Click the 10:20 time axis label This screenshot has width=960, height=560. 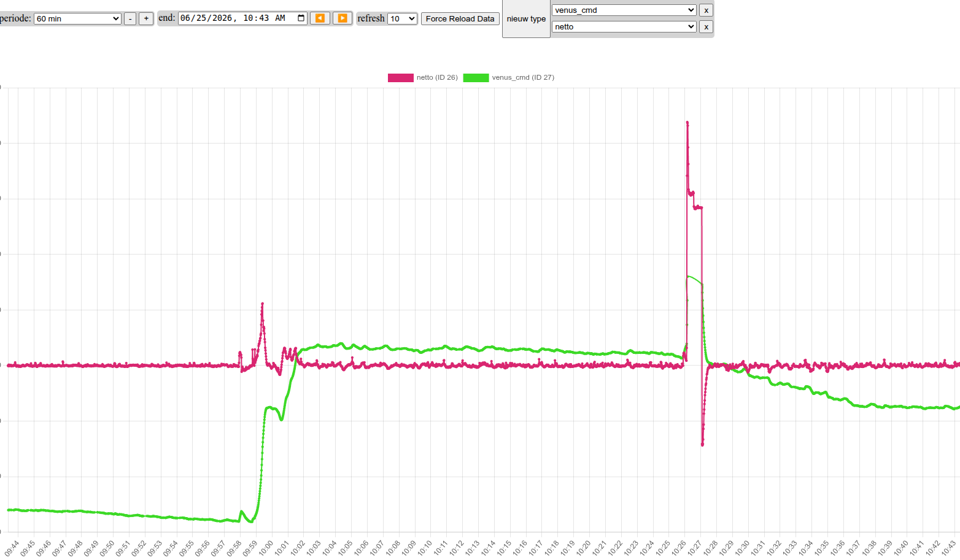point(584,548)
